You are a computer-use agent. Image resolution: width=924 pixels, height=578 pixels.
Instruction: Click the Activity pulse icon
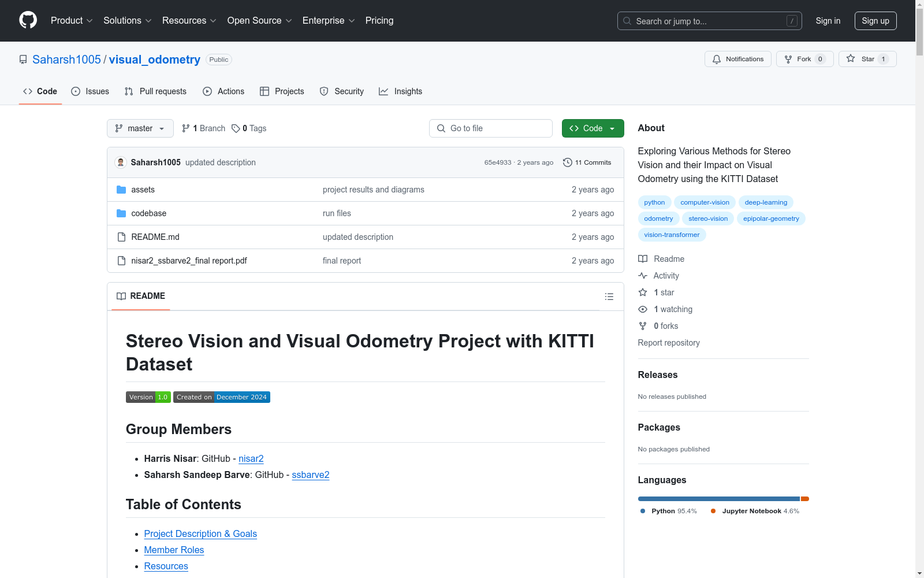[x=643, y=276]
